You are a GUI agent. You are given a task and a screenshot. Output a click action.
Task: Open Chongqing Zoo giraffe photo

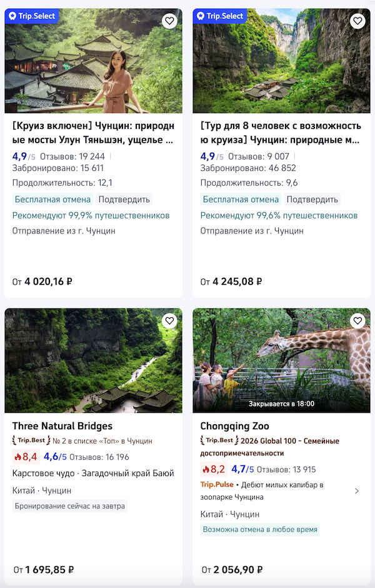281,360
